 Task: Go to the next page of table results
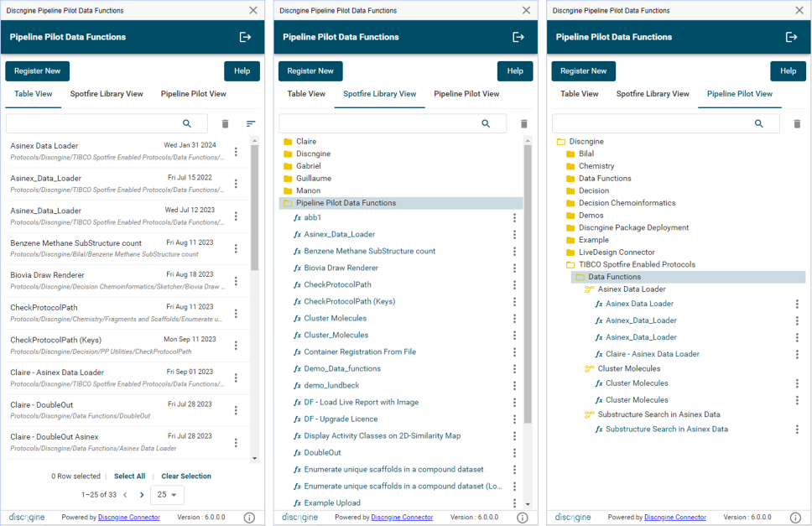(142, 495)
